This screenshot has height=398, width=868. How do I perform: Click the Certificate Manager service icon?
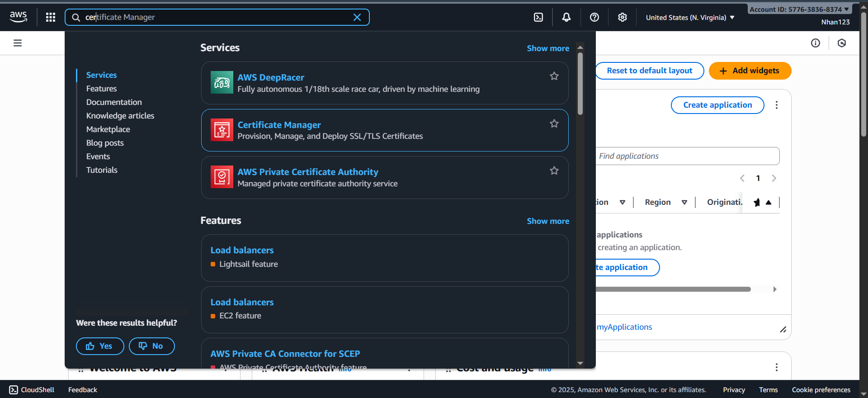coord(222,130)
